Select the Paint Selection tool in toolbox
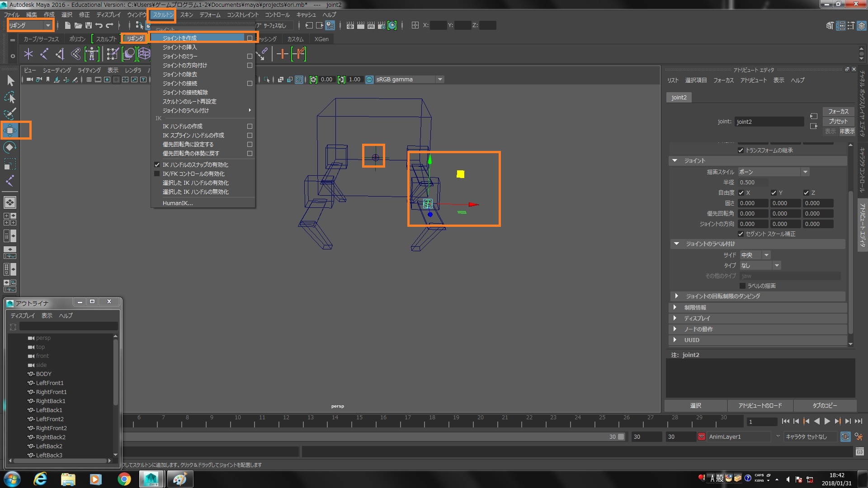Screen dimensions: 868x488 [x=10, y=113]
